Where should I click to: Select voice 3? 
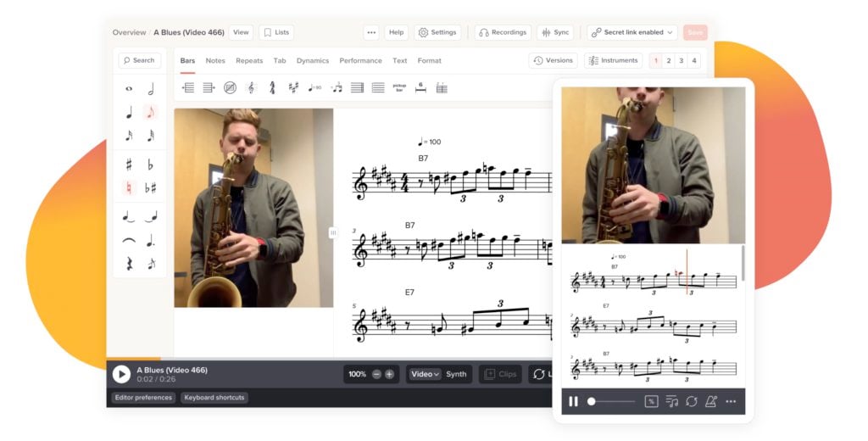click(x=682, y=60)
